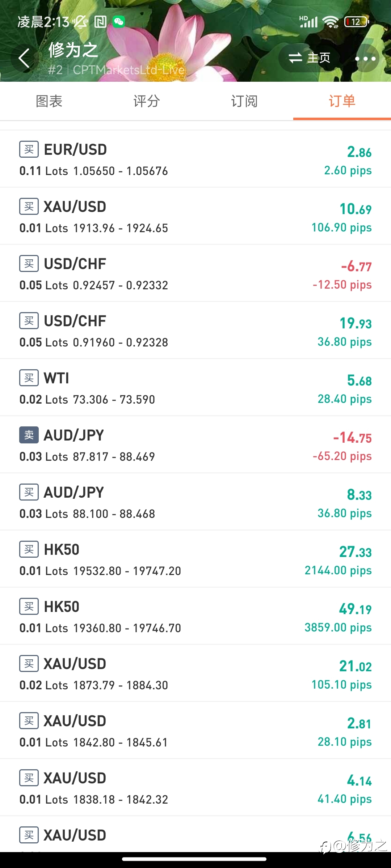This screenshot has width=391, height=868.
Task: Open the USD/CHF order with -6.77 loss
Action: [195, 273]
